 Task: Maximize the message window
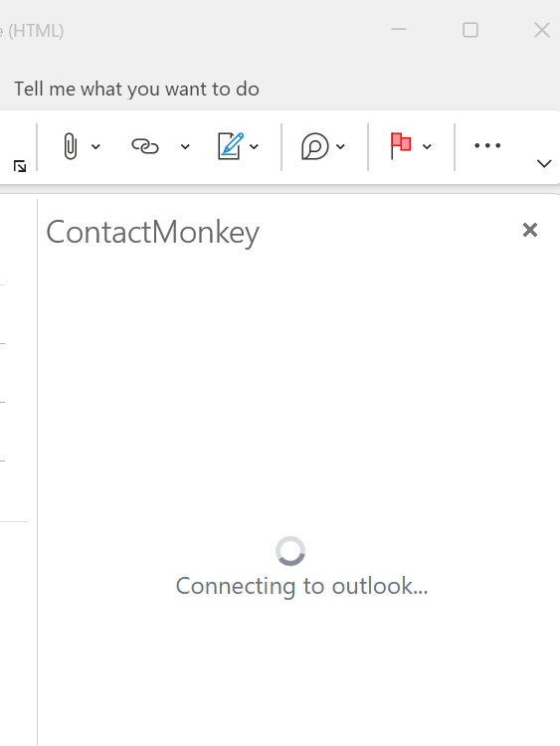pyautogui.click(x=470, y=30)
